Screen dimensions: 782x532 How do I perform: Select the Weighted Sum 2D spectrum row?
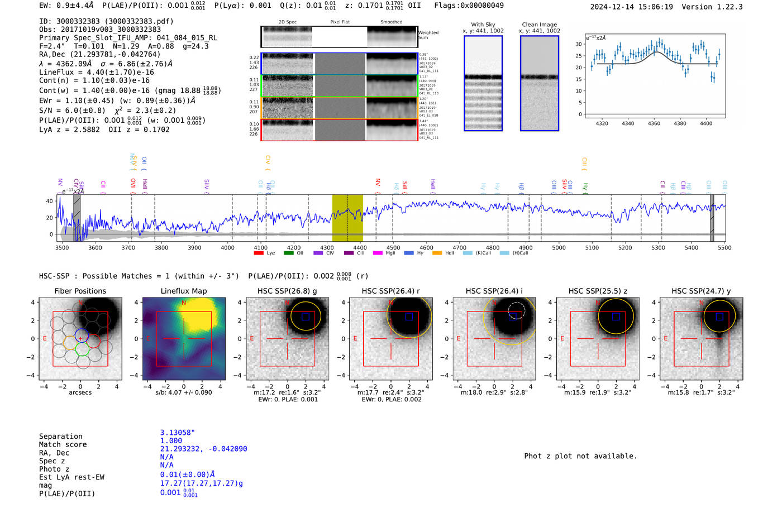339,37
